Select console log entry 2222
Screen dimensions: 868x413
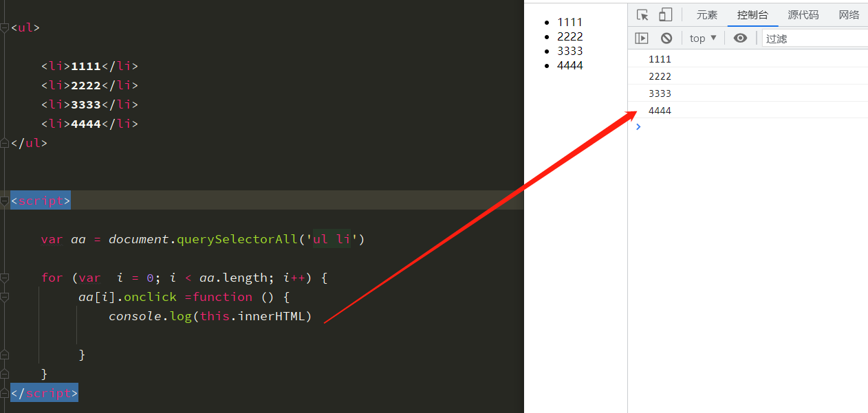pyautogui.click(x=748, y=76)
